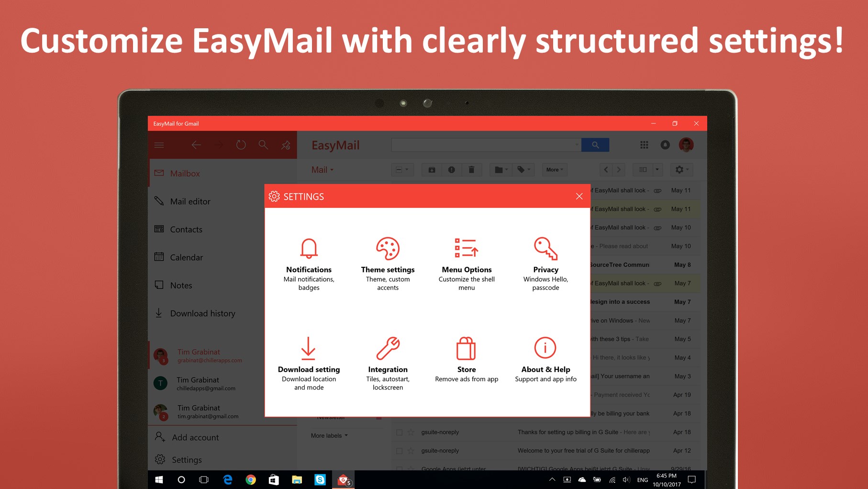This screenshot has height=489, width=868.
Task: Open Download setting tile
Action: tap(309, 364)
